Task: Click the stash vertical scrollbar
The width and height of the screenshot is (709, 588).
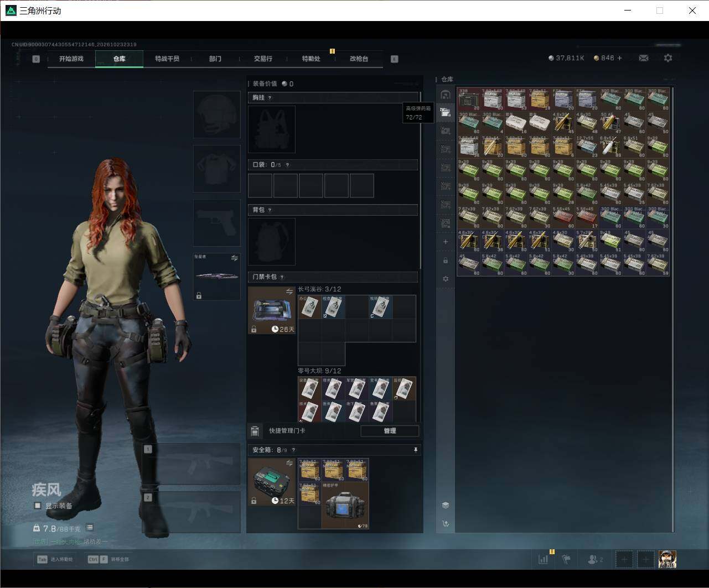Action: click(673, 309)
